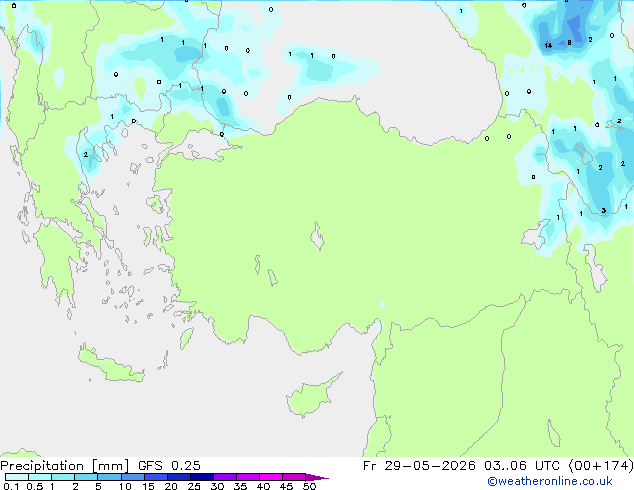634x490 pixels.
Task: Click the 10–15 mm legend swatch
Action: point(132,477)
